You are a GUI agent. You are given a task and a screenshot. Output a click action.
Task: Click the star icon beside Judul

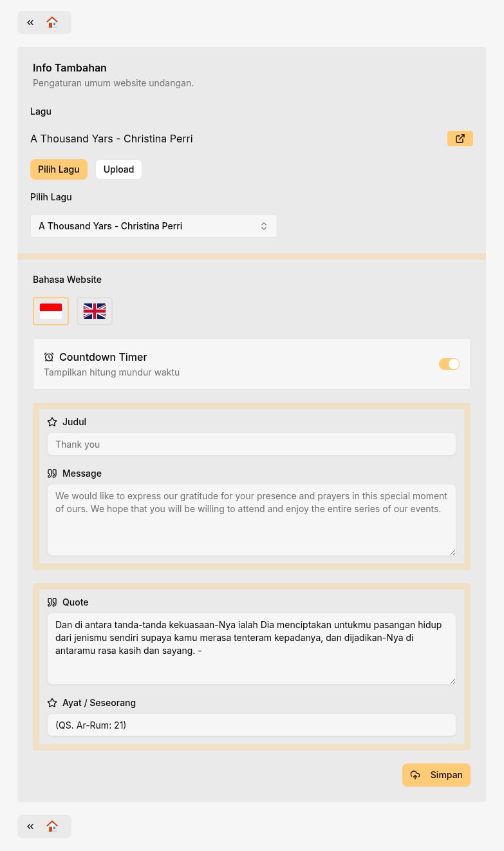52,422
